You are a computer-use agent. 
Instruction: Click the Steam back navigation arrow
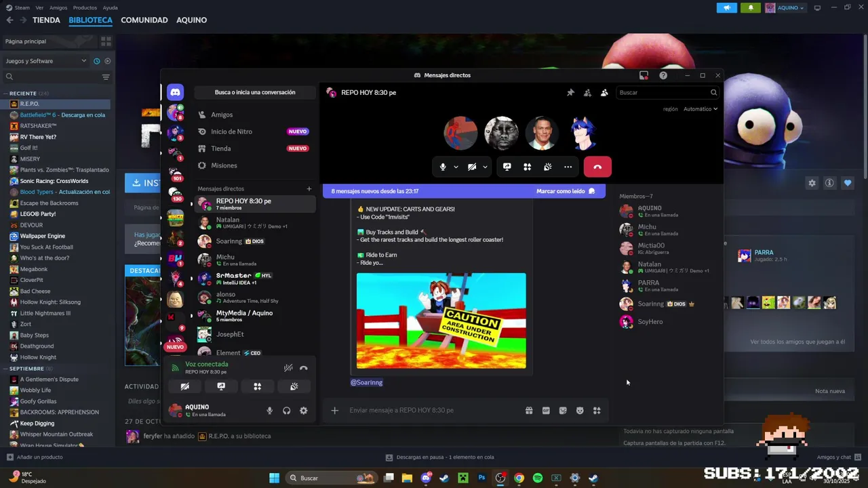pyautogui.click(x=9, y=20)
